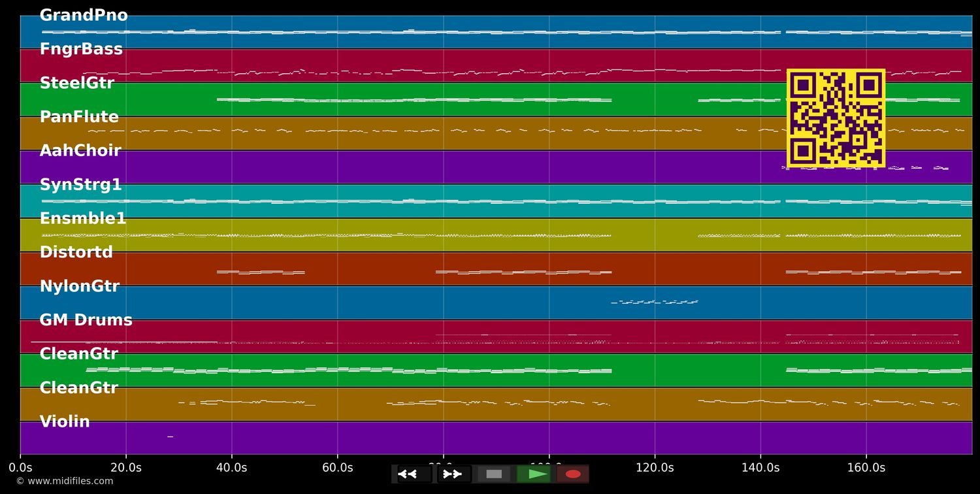The image size is (980, 494).
Task: Expand the FngrBass track
Action: click(81, 48)
